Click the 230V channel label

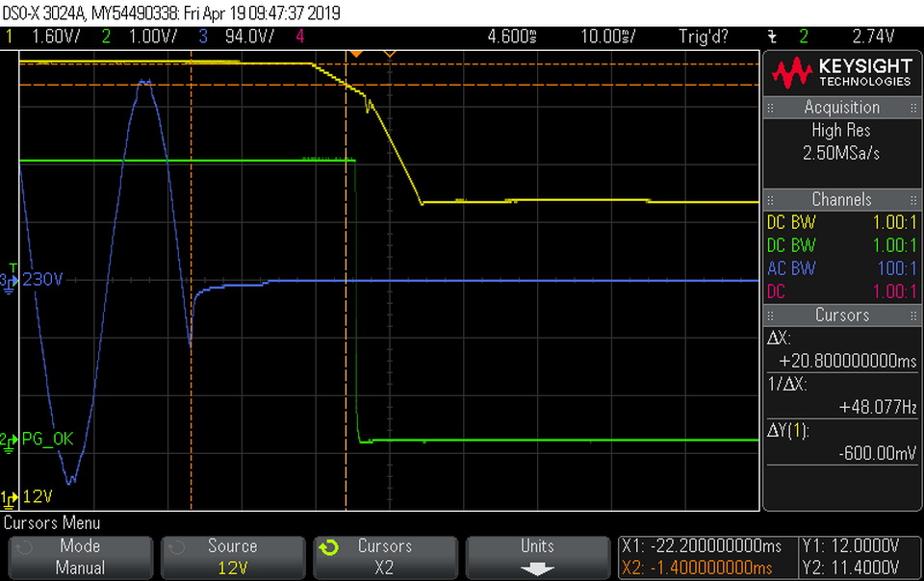point(42,280)
